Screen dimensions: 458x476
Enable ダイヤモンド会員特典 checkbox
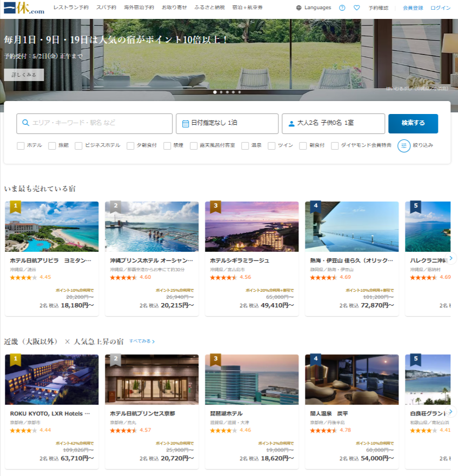pyautogui.click(x=335, y=146)
